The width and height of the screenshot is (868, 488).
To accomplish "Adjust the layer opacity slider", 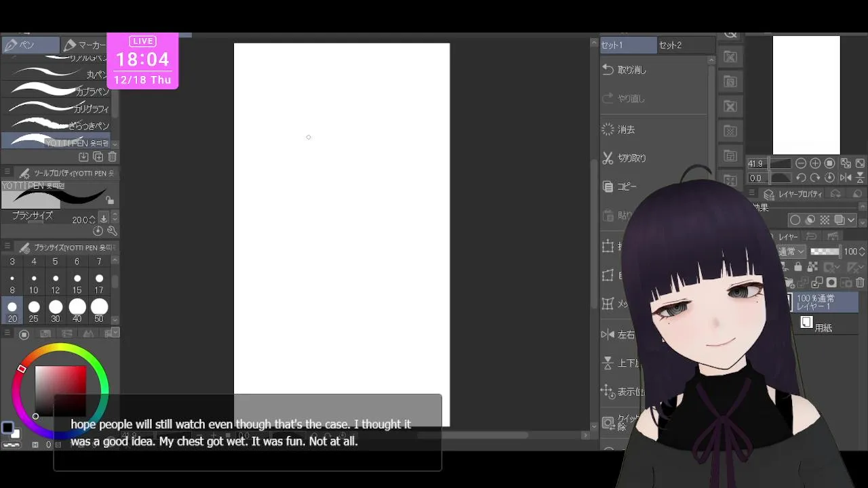I will [x=825, y=251].
